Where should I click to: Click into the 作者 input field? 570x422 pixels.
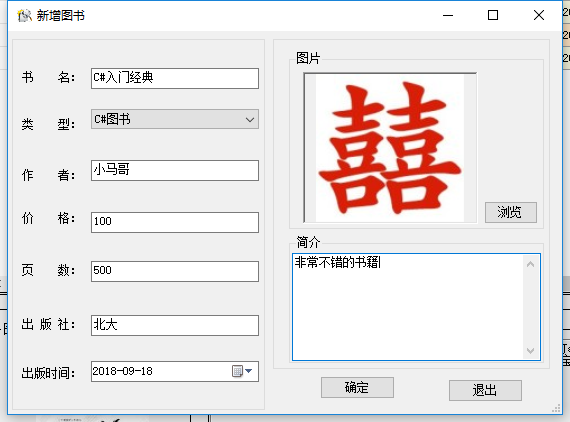pyautogui.click(x=175, y=170)
